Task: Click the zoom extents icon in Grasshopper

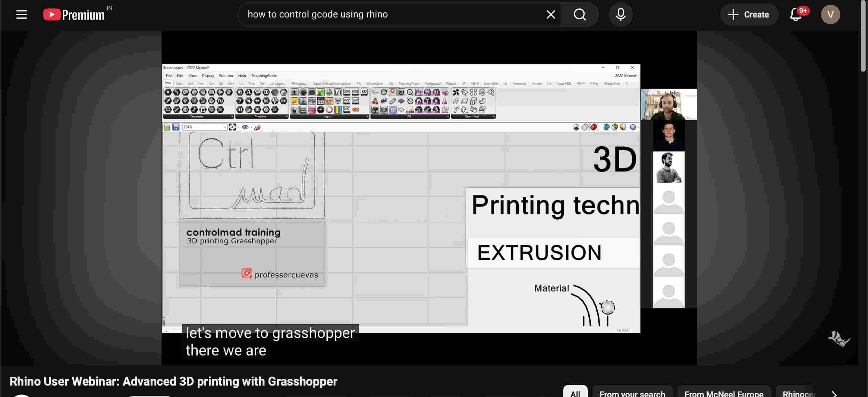Action: (232, 127)
